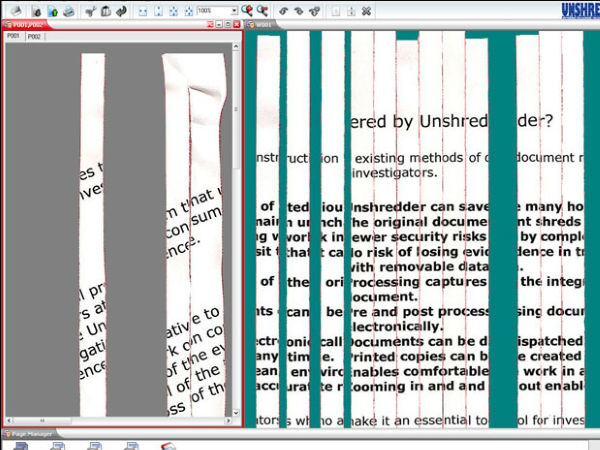The width and height of the screenshot is (600, 450).
Task: Click the first page thumbnail in Page Manager
Action: 22,446
